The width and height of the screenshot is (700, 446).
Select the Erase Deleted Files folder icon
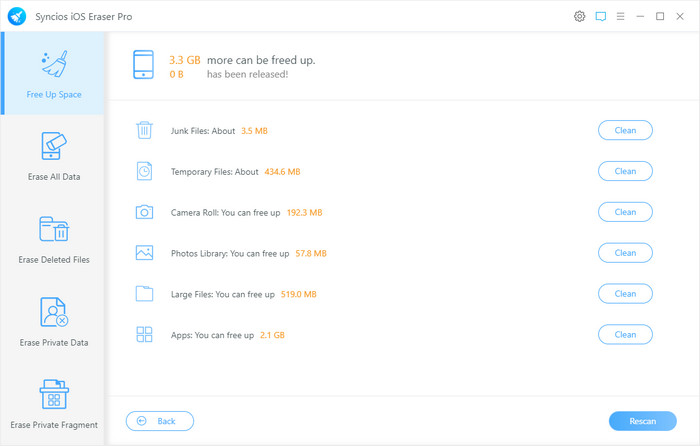point(54,229)
